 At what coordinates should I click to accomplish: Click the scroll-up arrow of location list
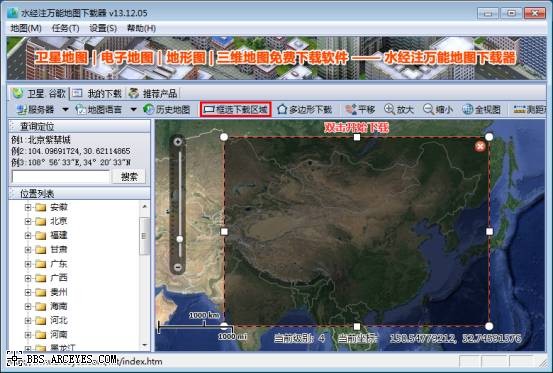coord(144,206)
